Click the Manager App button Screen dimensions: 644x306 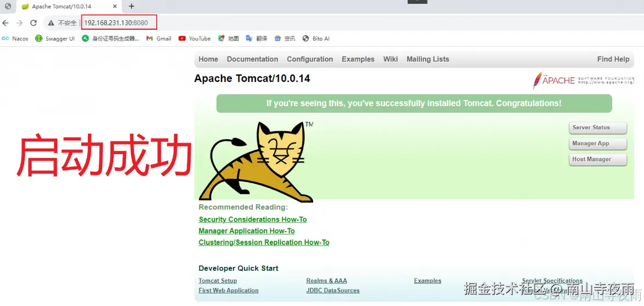click(598, 144)
